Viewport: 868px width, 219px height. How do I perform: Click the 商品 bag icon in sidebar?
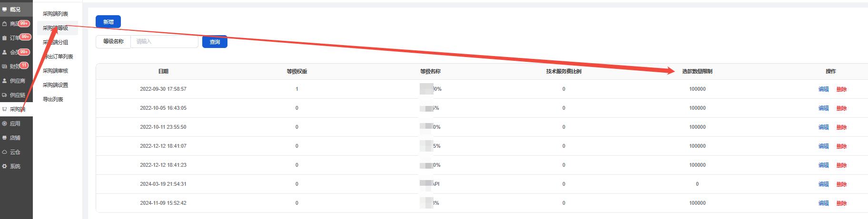(5, 24)
